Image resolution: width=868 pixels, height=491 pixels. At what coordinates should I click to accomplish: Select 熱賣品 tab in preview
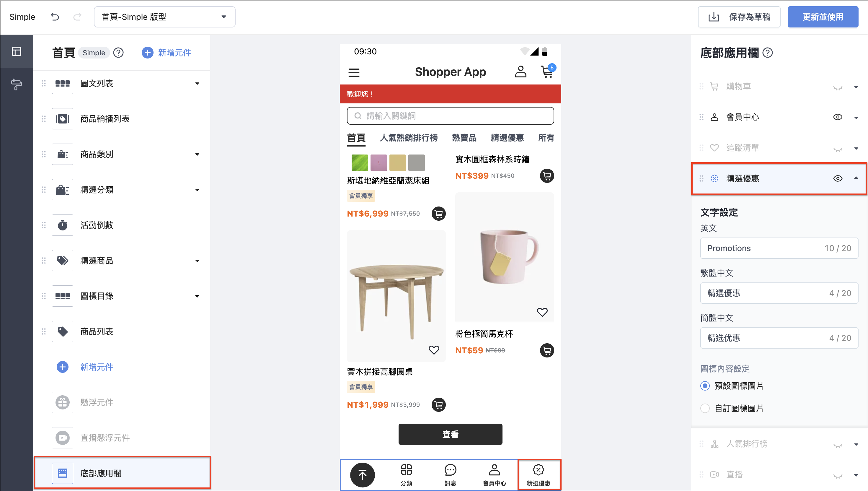[x=464, y=138]
